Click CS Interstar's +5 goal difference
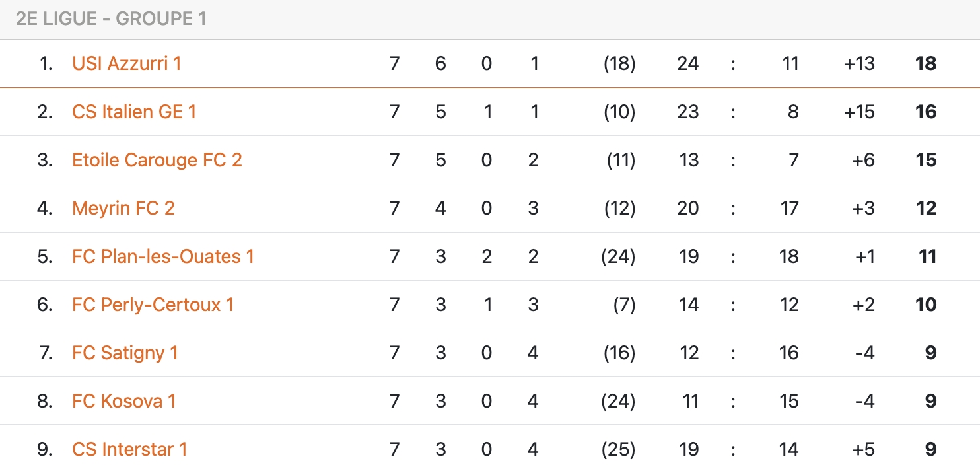 coord(863,449)
